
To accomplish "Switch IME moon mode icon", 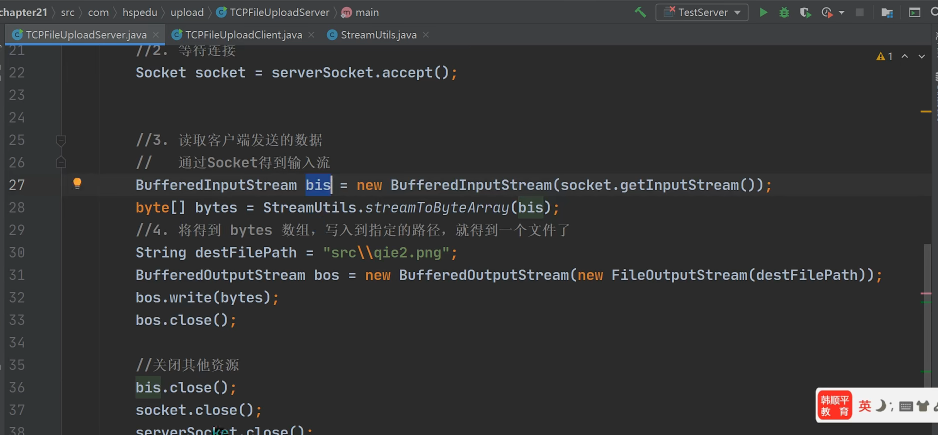I will pyautogui.click(x=881, y=406).
